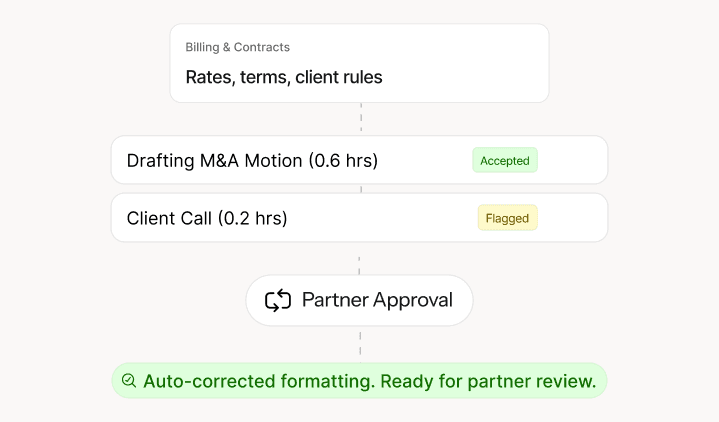Click the "Drafting M&A Motion (0.6 hrs)" title
Image resolution: width=719 pixels, height=422 pixels.
click(252, 160)
